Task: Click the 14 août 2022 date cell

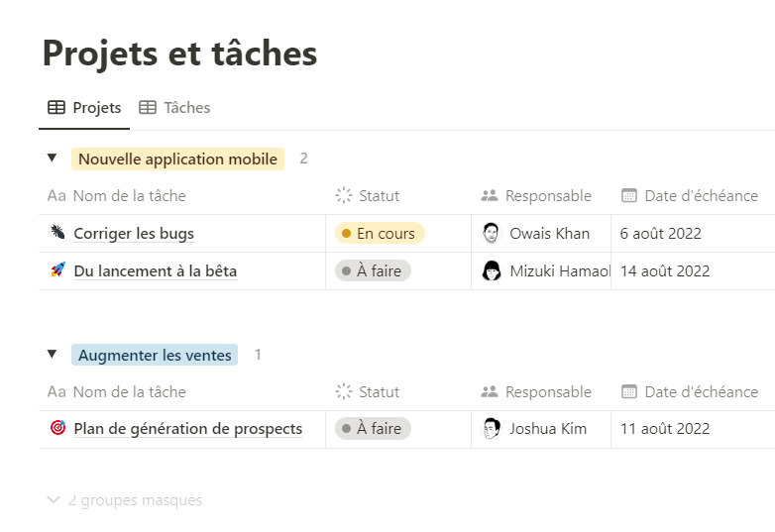Action: click(693, 270)
